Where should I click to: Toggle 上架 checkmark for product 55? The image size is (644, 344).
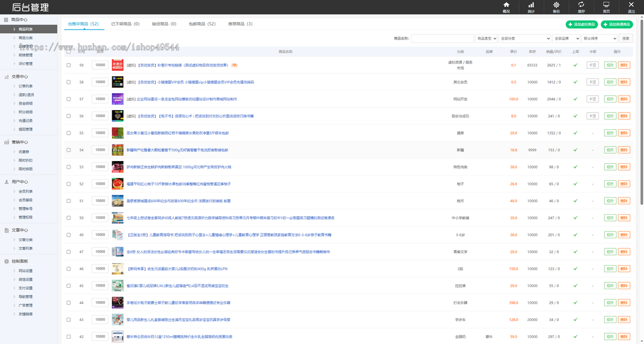point(575,133)
